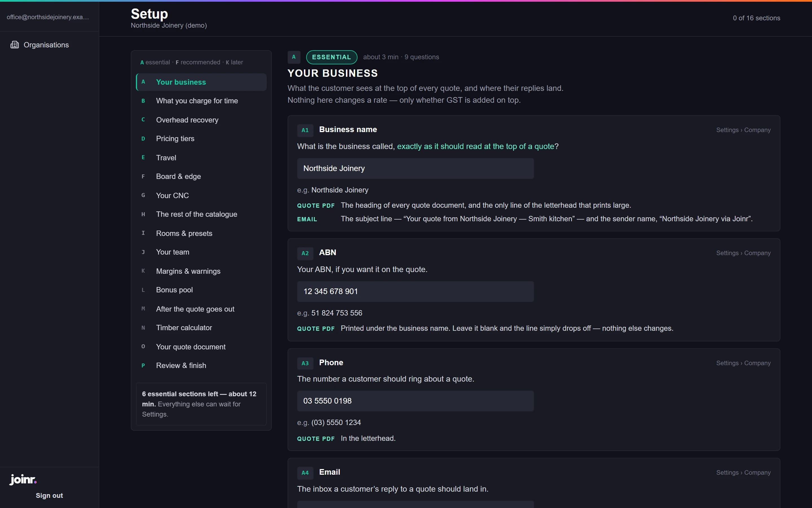Click the Business name input field
The height and width of the screenshot is (508, 812).
(415, 168)
